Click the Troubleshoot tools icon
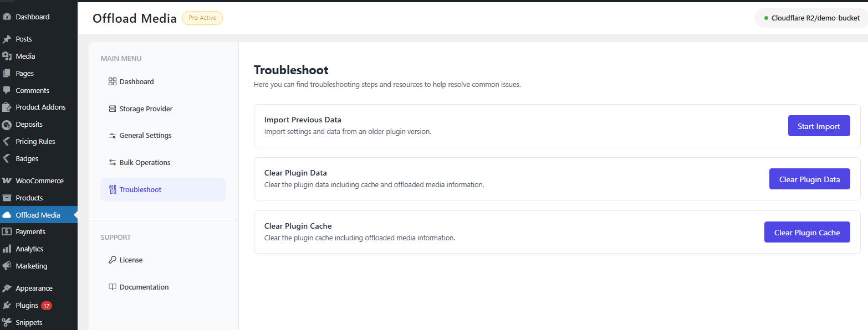This screenshot has height=330, width=868. pyautogui.click(x=113, y=190)
